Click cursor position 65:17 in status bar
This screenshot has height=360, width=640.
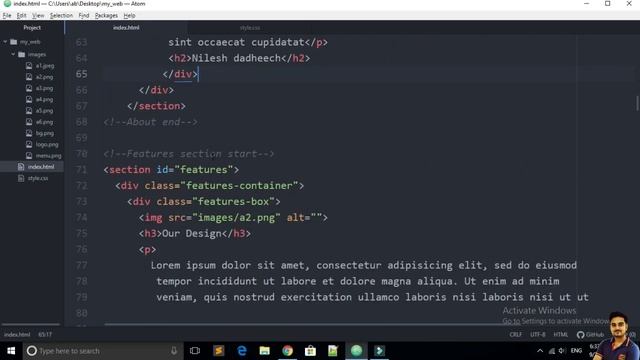[45, 335]
